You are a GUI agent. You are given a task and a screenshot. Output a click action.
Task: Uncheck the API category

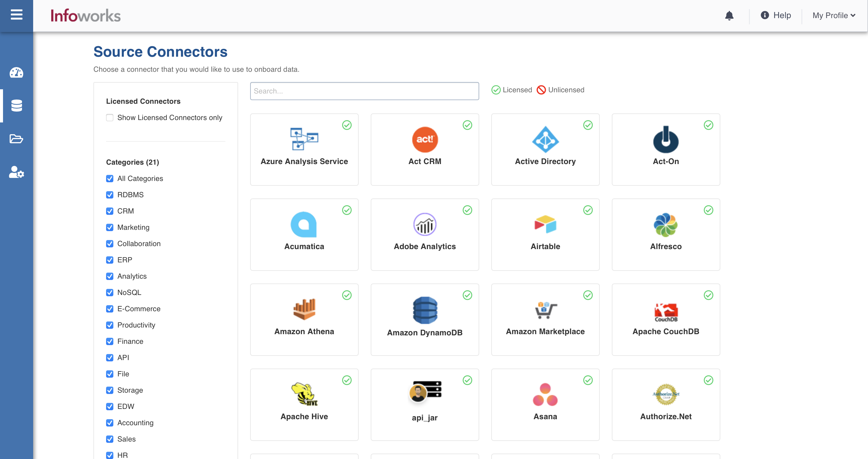point(109,357)
